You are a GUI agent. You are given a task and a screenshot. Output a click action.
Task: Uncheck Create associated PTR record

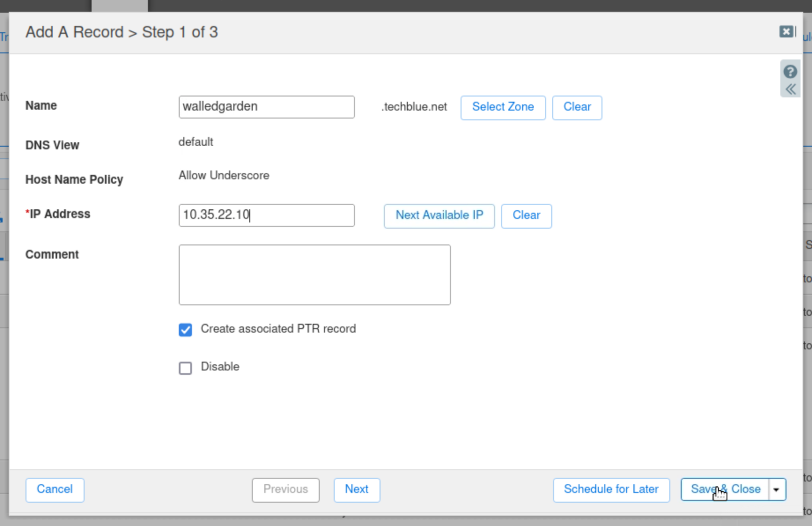tap(185, 330)
